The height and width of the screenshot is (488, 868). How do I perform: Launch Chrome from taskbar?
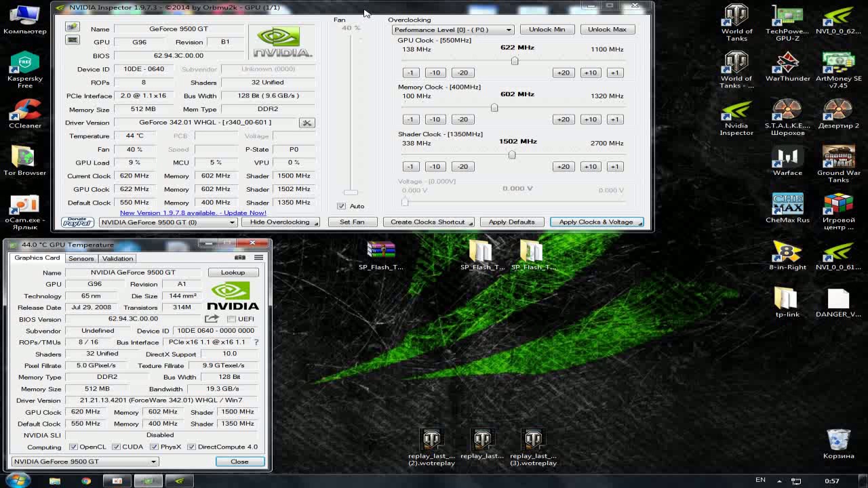86,481
